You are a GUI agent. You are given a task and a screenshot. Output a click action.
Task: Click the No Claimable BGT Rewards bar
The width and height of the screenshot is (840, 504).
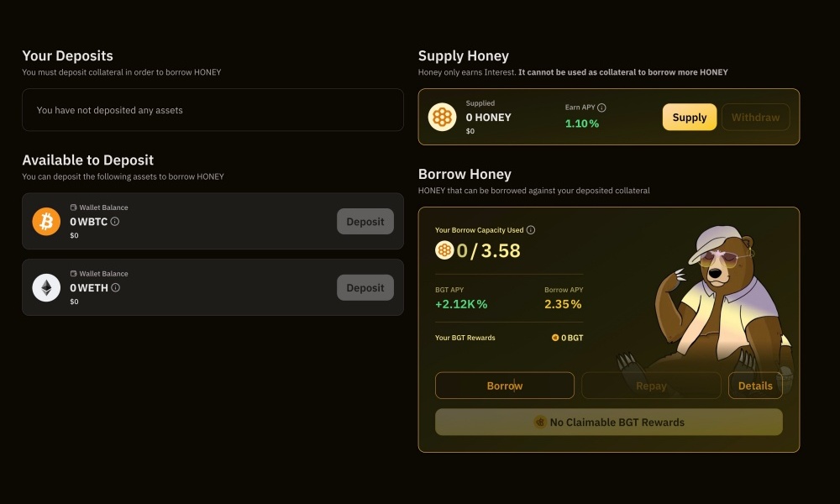(608, 422)
